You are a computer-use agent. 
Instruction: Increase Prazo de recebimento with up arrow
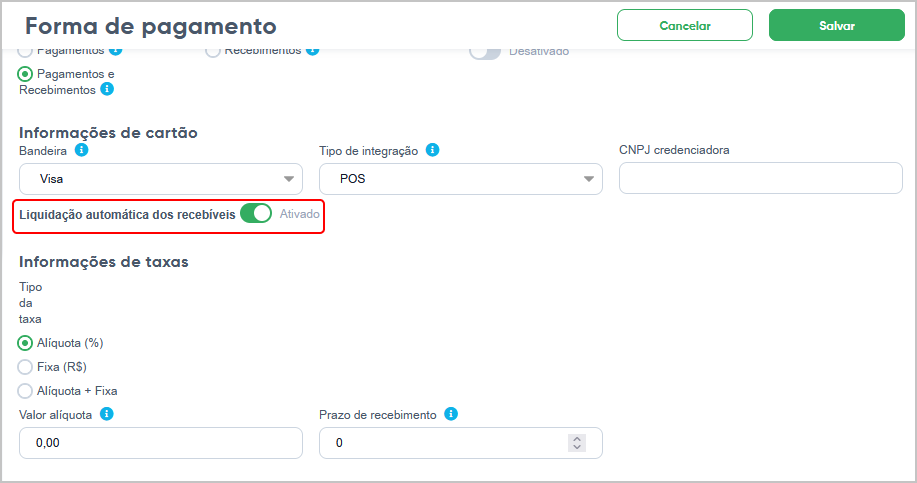click(x=577, y=439)
